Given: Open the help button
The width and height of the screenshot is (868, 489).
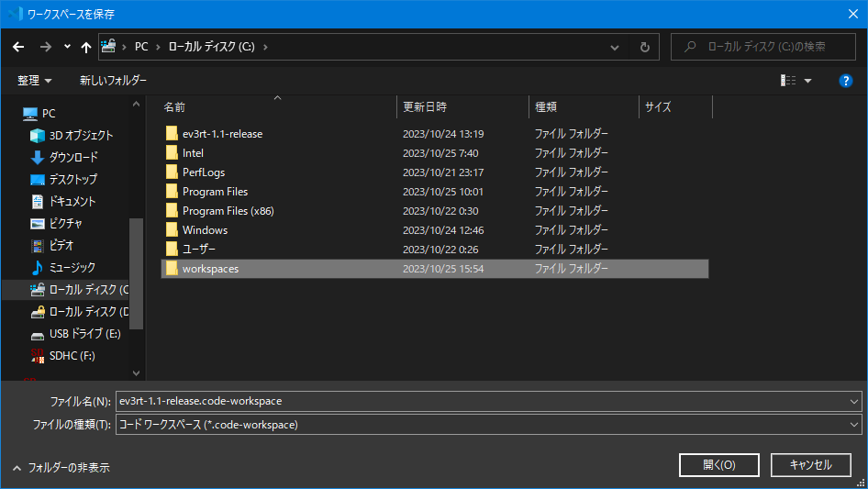Looking at the screenshot, I should (845, 81).
